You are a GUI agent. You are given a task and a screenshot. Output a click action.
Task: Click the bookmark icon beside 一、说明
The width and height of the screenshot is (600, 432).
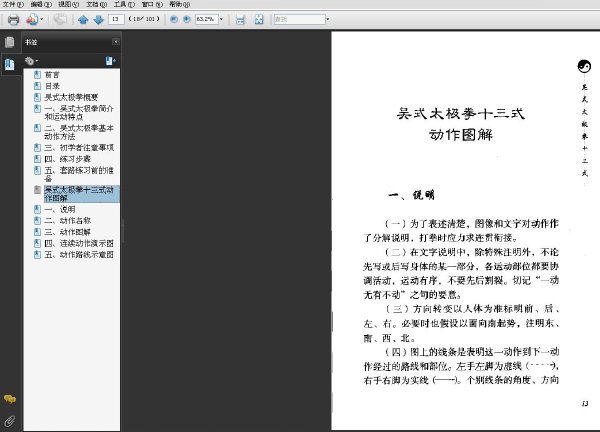point(37,209)
